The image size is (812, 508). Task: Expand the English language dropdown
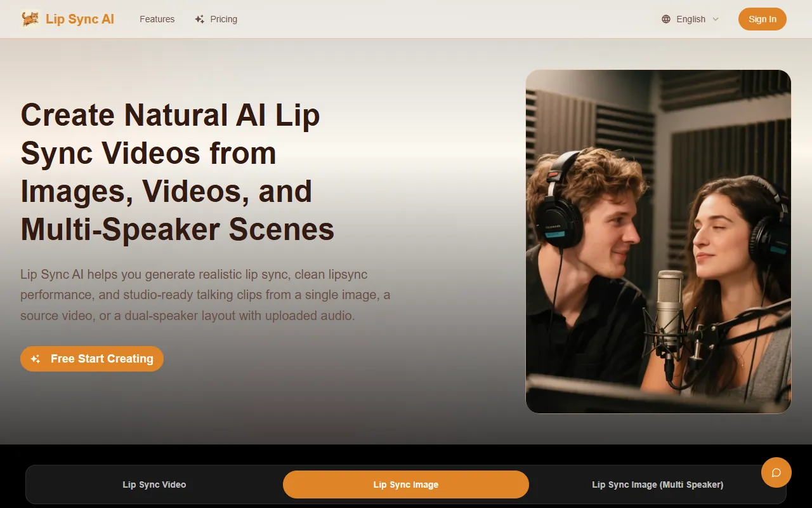point(690,19)
